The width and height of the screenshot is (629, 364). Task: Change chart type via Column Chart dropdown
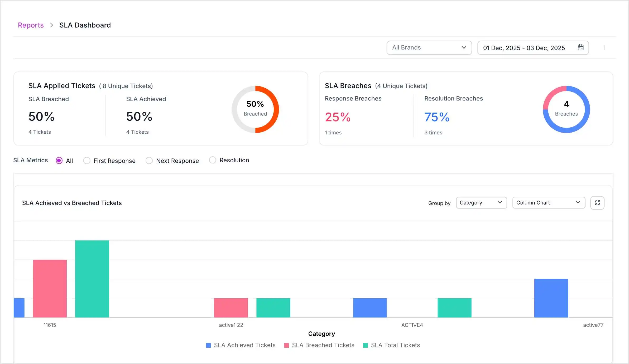pos(548,202)
